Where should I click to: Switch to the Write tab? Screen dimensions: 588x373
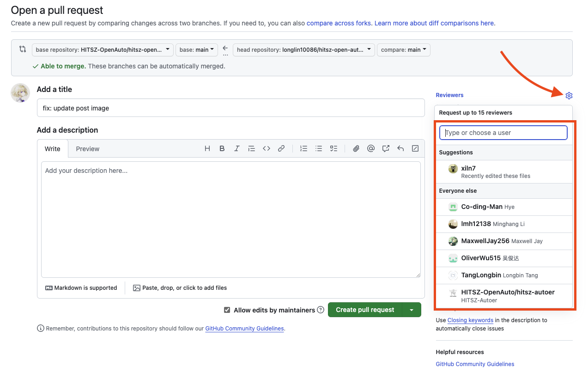(53, 148)
